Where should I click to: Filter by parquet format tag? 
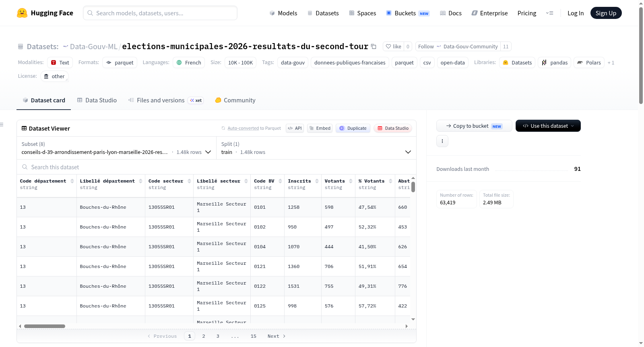[x=120, y=62]
